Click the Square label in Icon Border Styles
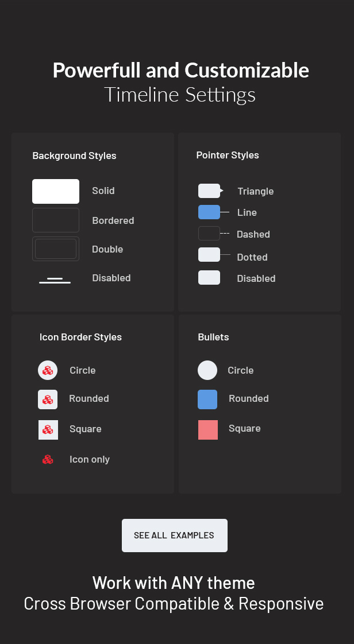354x644 pixels. [x=86, y=429]
